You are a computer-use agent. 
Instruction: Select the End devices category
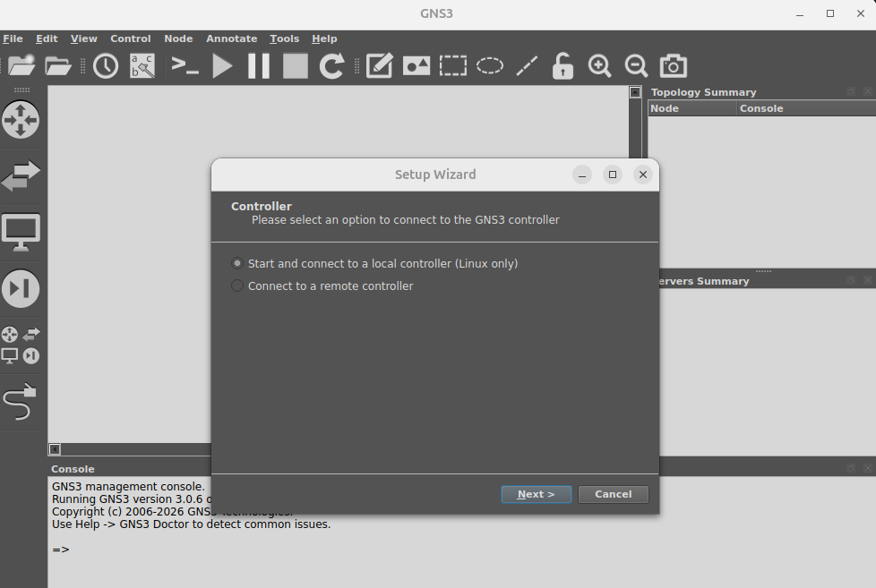pos(20,231)
